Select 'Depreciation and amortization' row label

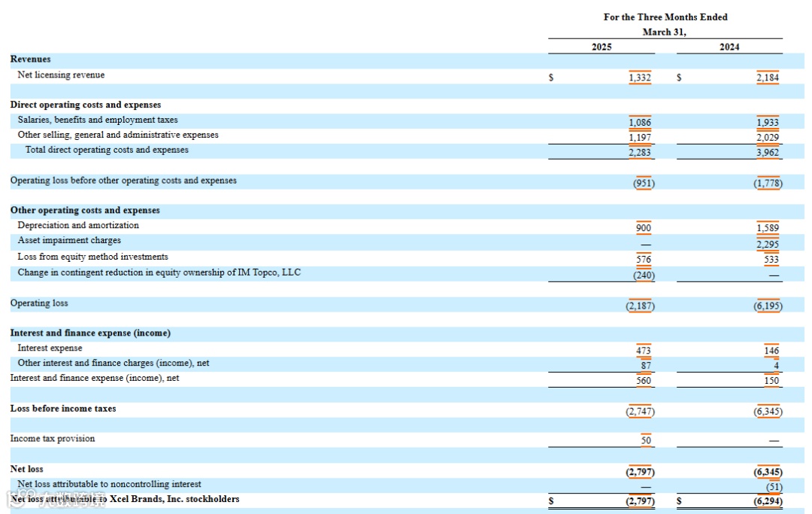click(78, 226)
